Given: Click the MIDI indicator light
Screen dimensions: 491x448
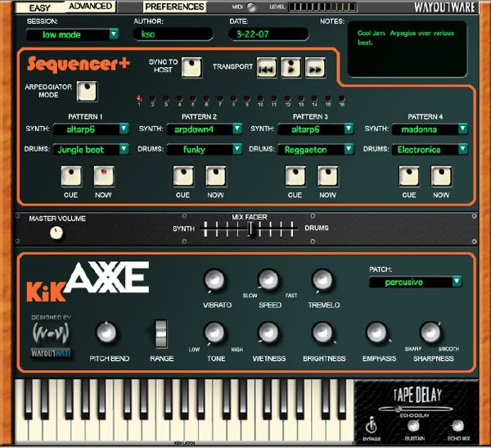Looking at the screenshot, I should click(x=251, y=7).
